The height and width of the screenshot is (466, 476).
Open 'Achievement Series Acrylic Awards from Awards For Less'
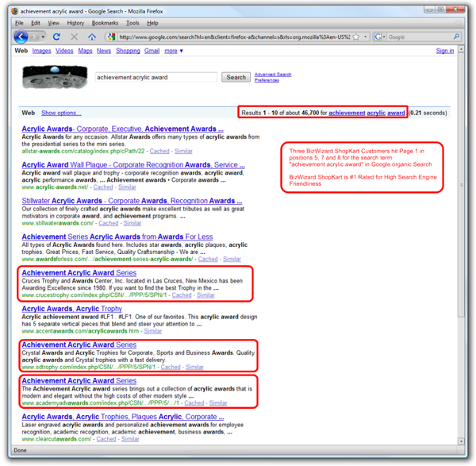[x=117, y=237]
